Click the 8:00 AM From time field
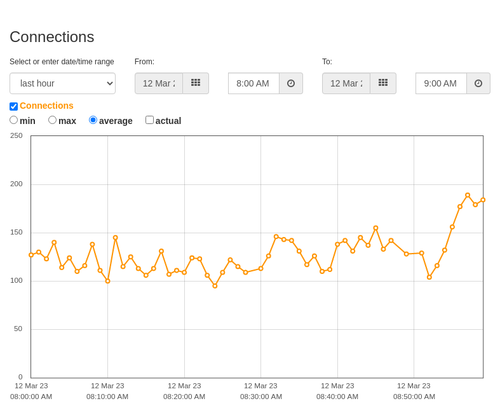The height and width of the screenshot is (403, 500). [x=254, y=83]
